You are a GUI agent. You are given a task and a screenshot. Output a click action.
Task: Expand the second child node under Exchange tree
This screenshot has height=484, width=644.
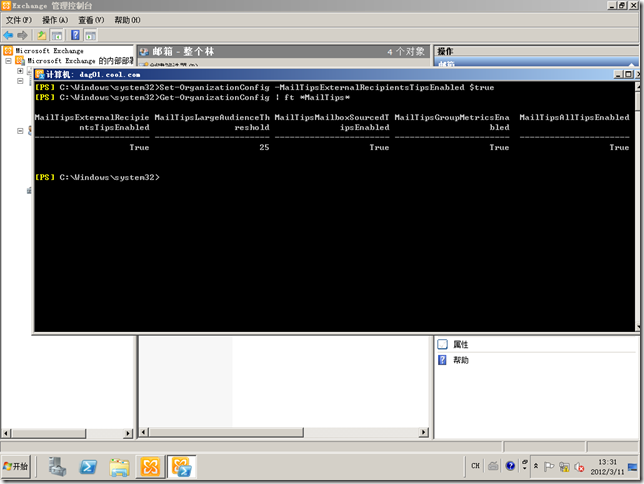tap(19, 82)
